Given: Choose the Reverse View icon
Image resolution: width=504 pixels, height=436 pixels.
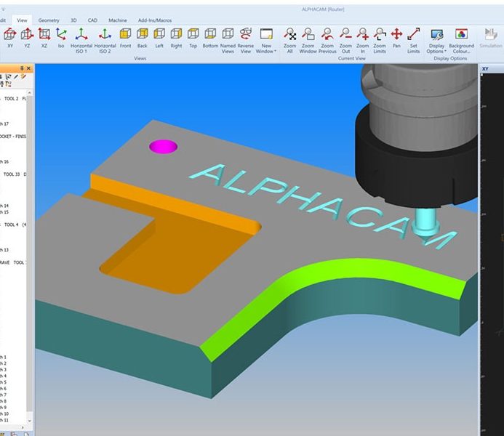Looking at the screenshot, I should click(x=246, y=38).
